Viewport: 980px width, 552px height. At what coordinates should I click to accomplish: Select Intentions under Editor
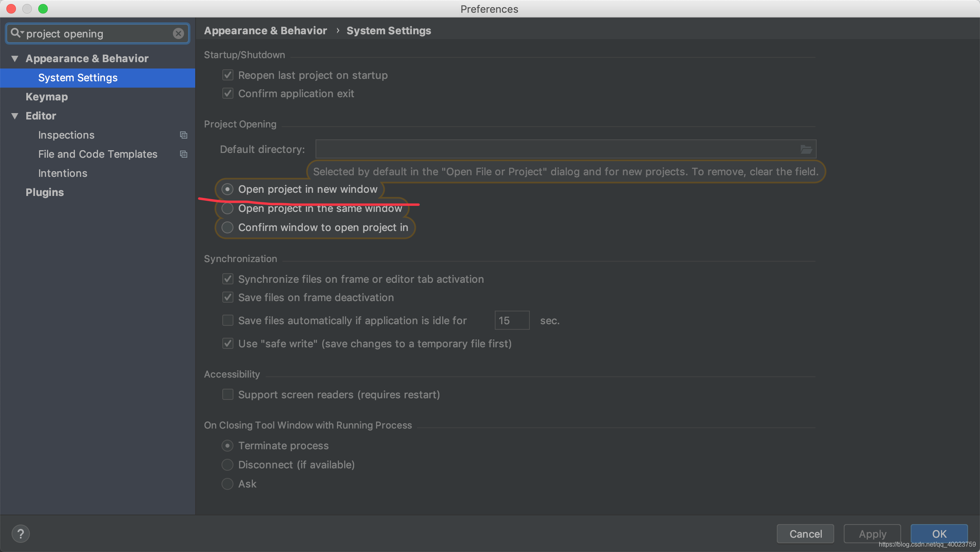63,173
